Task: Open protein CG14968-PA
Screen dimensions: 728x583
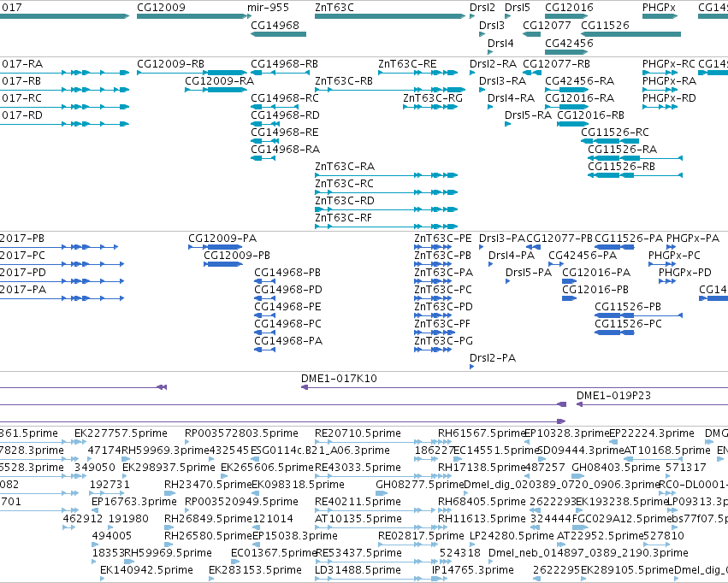Action: tap(288, 341)
